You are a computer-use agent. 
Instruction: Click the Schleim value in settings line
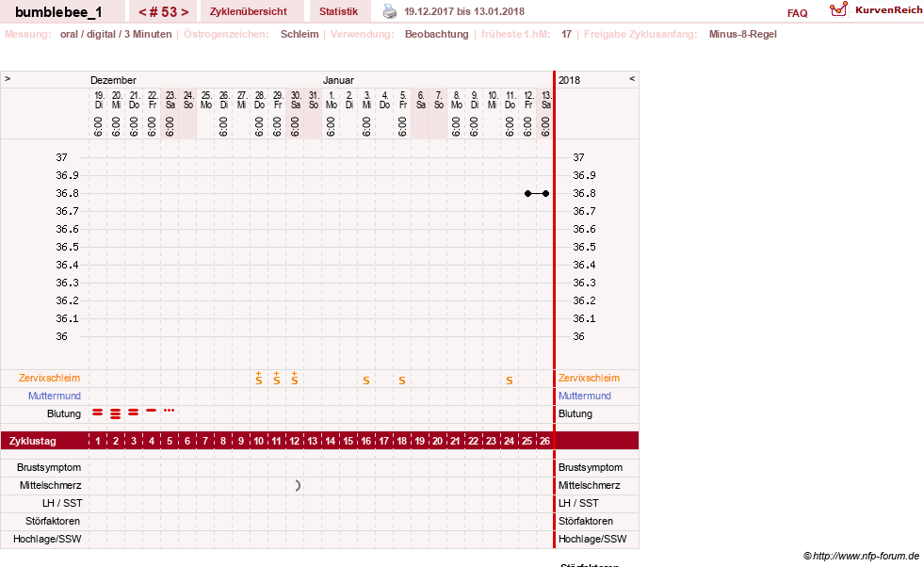click(300, 34)
